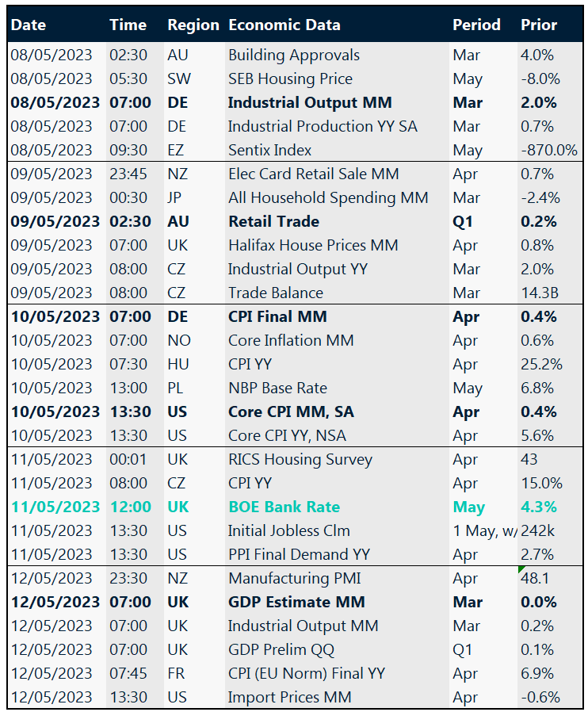Click the Core CPI MM, SA cell
The width and height of the screenshot is (588, 712).
(291, 412)
